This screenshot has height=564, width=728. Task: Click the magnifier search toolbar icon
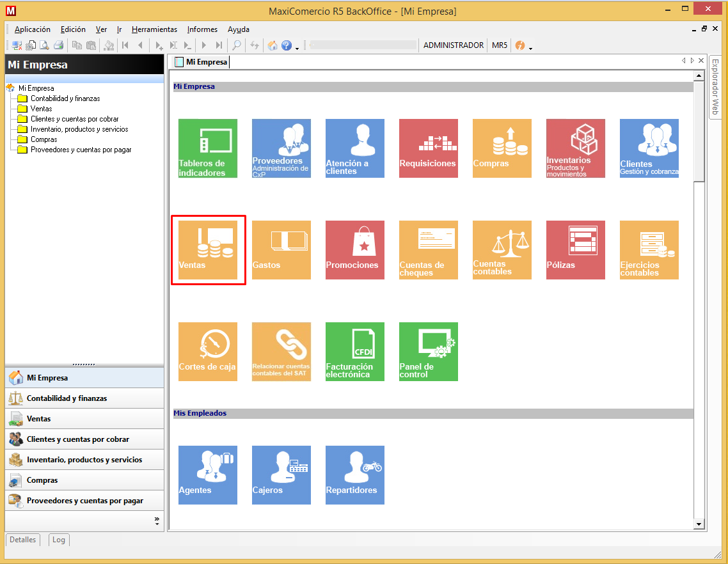coord(237,45)
